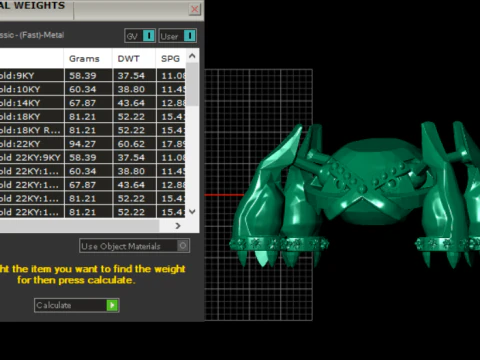Viewport: 480px width, 360px height.
Task: Select the 9KY gold row
Action: pyautogui.click(x=92, y=76)
